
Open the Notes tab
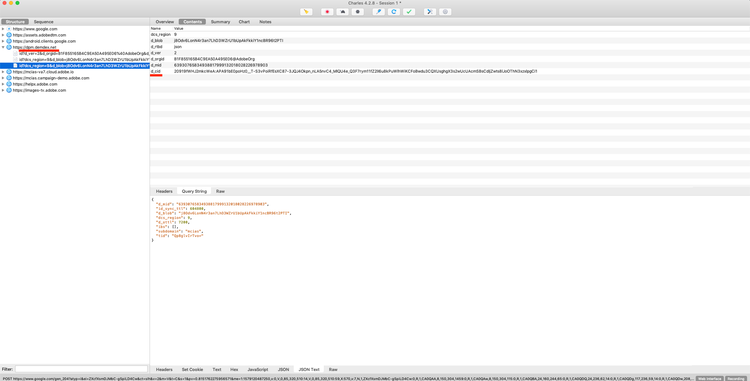(x=265, y=22)
